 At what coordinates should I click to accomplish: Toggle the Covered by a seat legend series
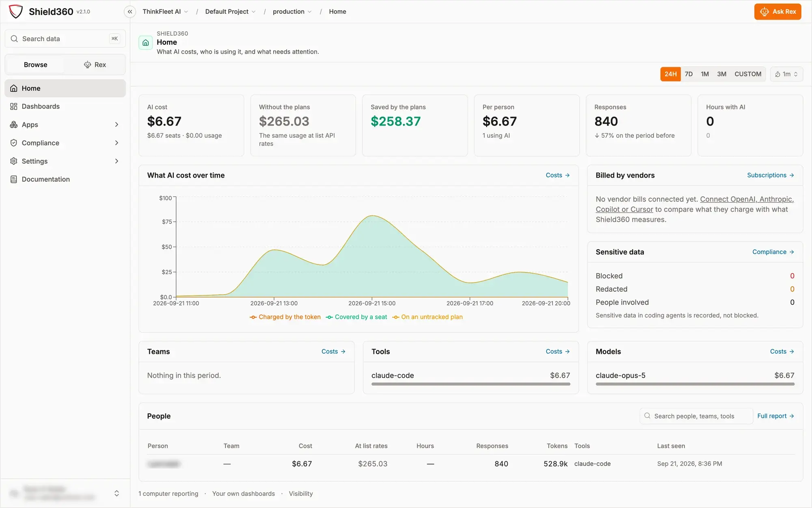(356, 317)
